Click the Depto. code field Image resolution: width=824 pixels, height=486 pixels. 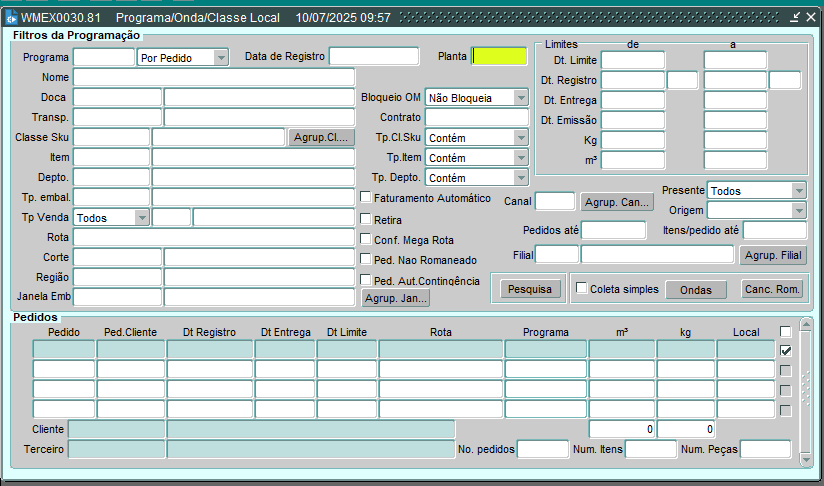pos(111,177)
